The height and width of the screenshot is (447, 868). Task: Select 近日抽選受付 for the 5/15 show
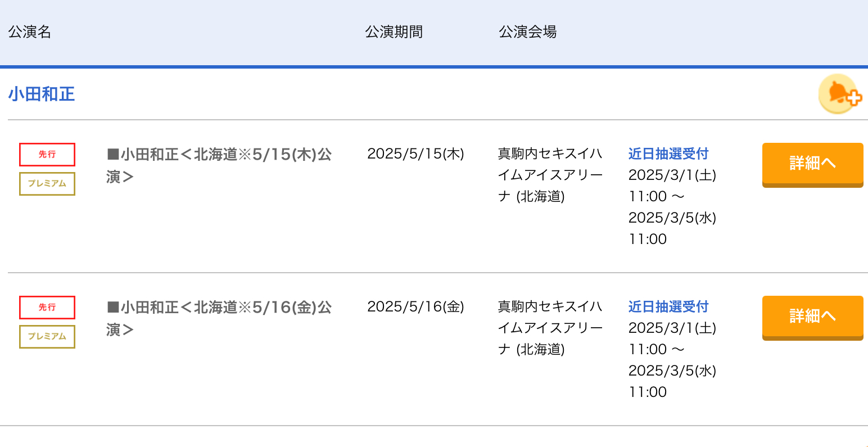pos(668,154)
